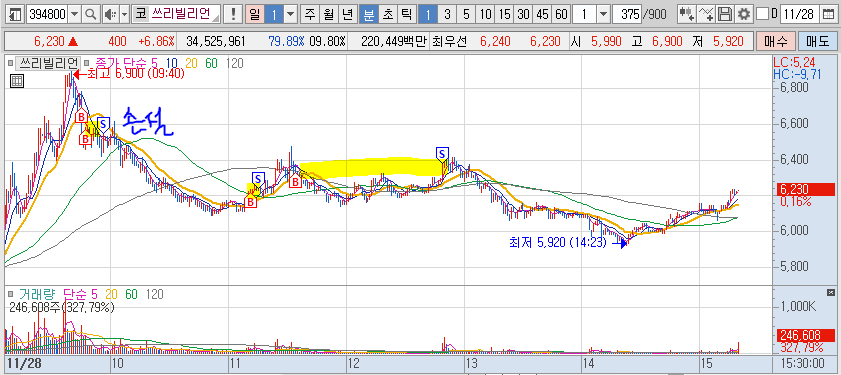
Task: Click the magnifier stock search icon
Action: point(91,14)
